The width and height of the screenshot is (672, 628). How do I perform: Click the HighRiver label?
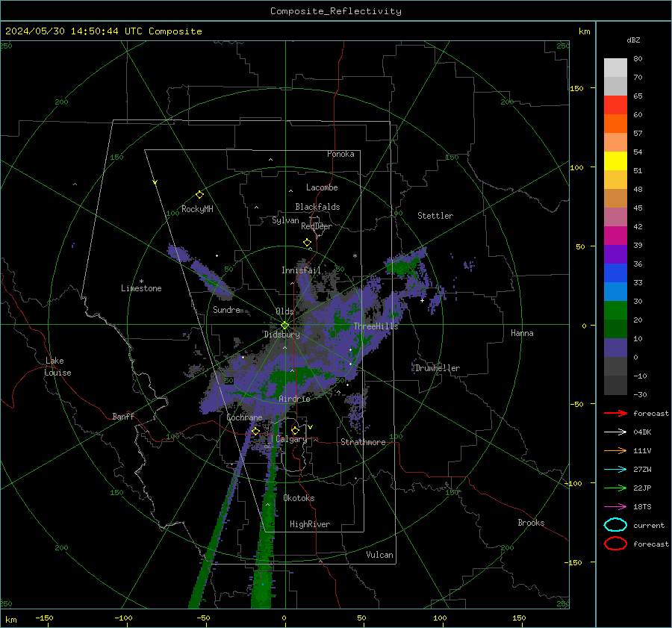point(310,524)
